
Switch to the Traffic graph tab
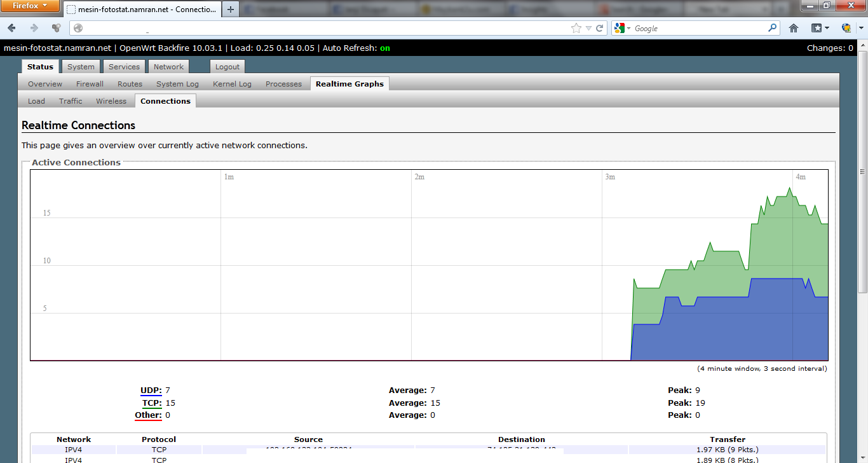click(x=71, y=101)
